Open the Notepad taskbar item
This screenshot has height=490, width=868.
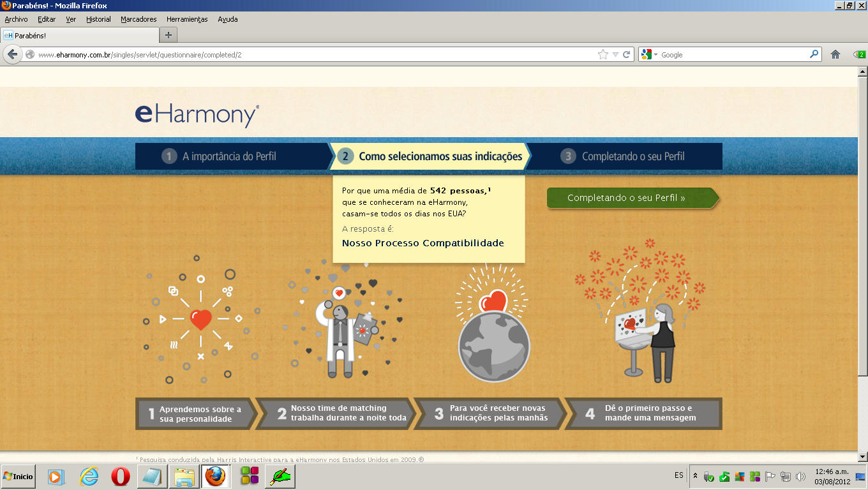coord(152,477)
